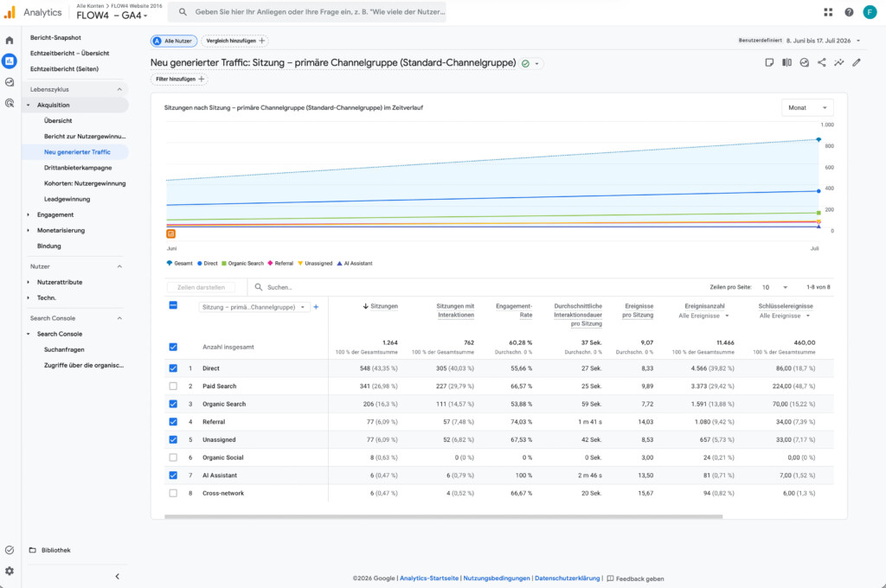This screenshot has height=588, width=886.
Task: Open the Leadgewinnung report
Action: tap(67, 199)
